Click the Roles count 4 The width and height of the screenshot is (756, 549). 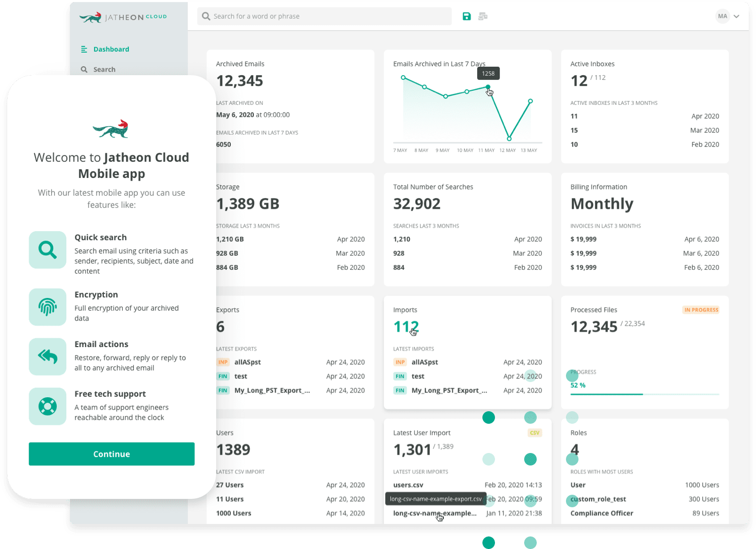coord(575,449)
